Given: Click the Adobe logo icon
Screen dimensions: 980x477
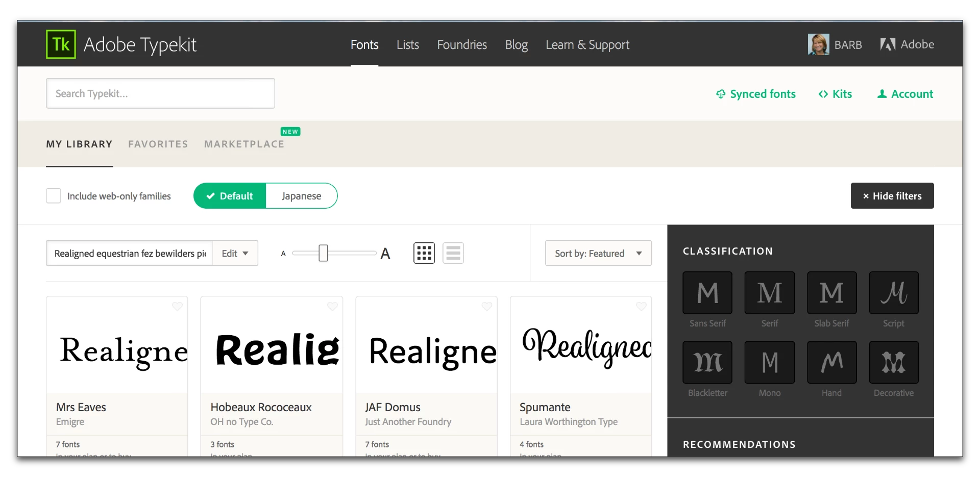Looking at the screenshot, I should coord(888,44).
